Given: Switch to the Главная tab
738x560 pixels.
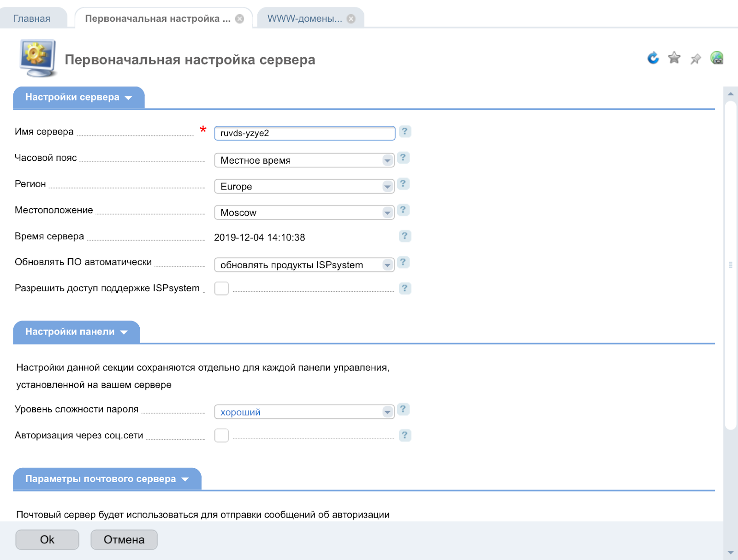Looking at the screenshot, I should (32, 19).
